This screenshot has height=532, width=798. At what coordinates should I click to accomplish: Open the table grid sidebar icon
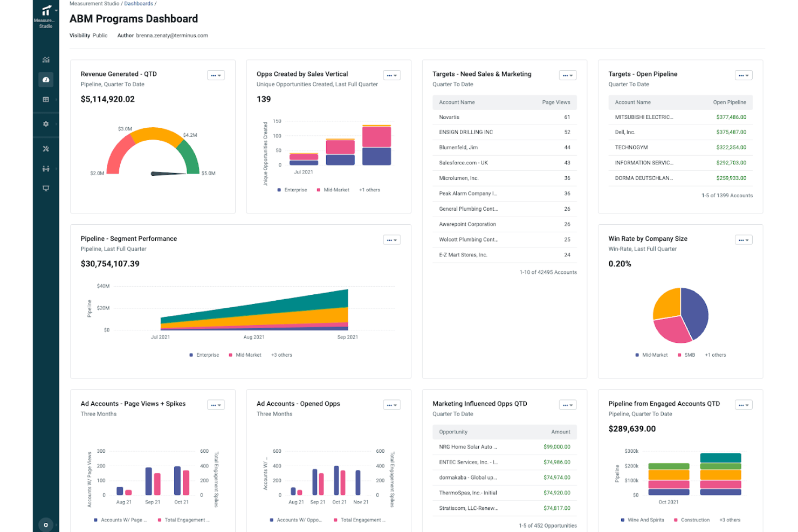(x=46, y=100)
